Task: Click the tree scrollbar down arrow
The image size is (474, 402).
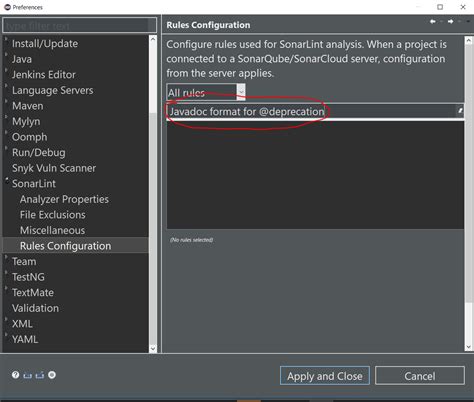Action: (x=153, y=348)
